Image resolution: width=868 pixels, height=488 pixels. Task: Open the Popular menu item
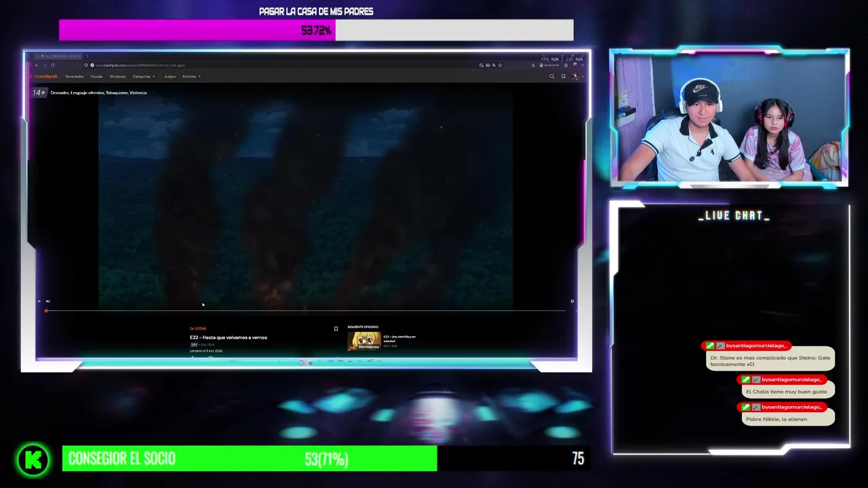click(96, 77)
